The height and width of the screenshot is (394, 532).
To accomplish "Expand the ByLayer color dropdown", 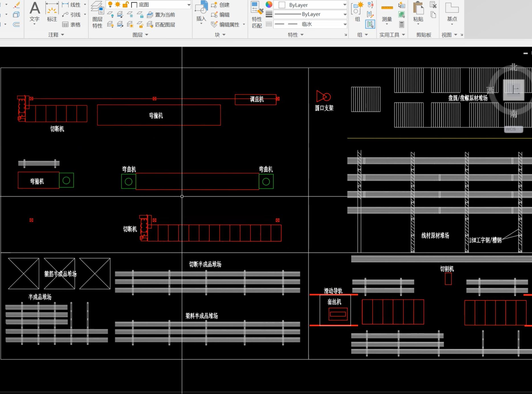I will (310, 5).
